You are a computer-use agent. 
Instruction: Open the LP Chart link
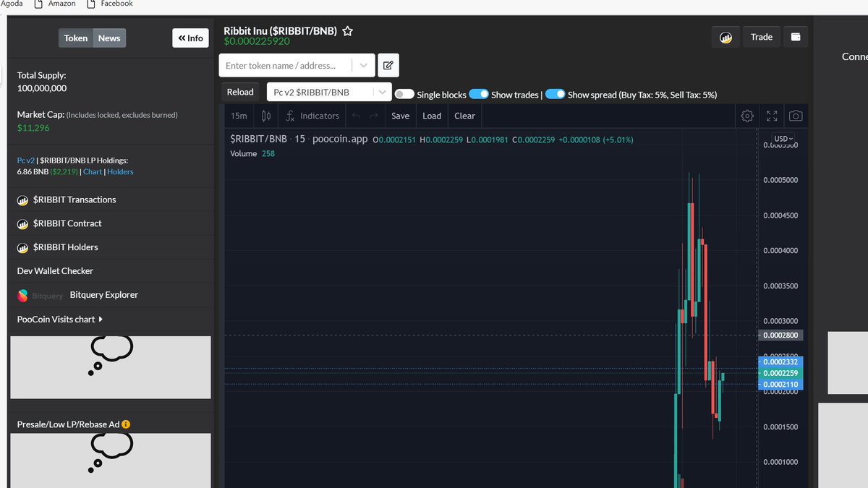click(x=93, y=172)
